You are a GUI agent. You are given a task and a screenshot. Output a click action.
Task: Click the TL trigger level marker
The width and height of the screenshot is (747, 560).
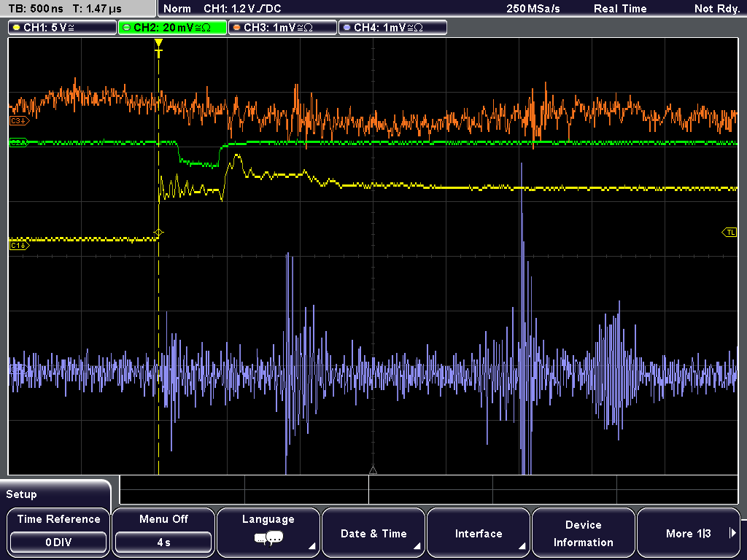(729, 233)
